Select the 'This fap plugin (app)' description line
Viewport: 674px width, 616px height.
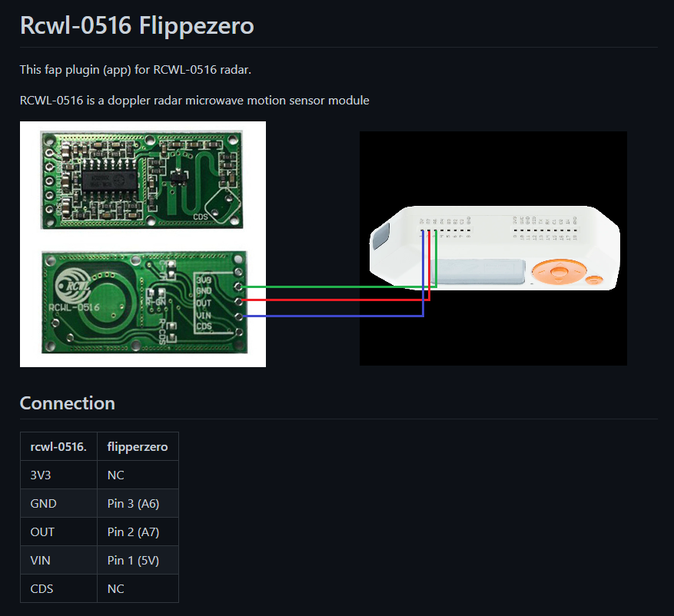[x=135, y=70]
